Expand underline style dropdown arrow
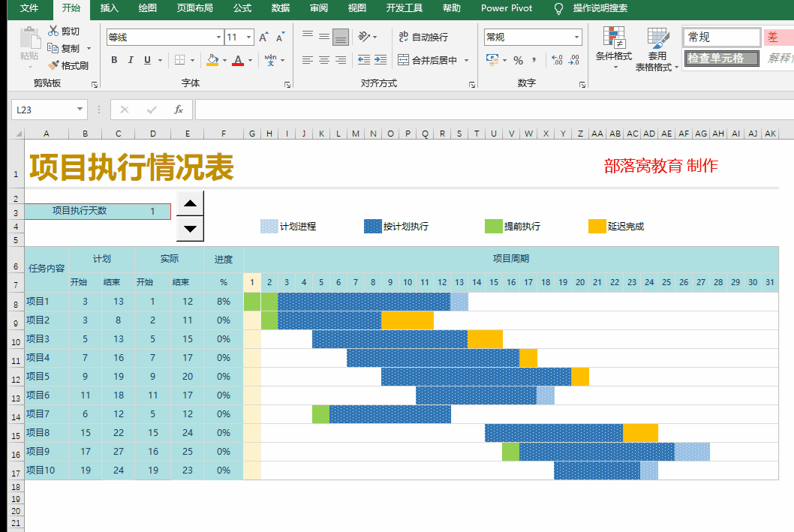This screenshot has height=532, width=794. point(160,60)
